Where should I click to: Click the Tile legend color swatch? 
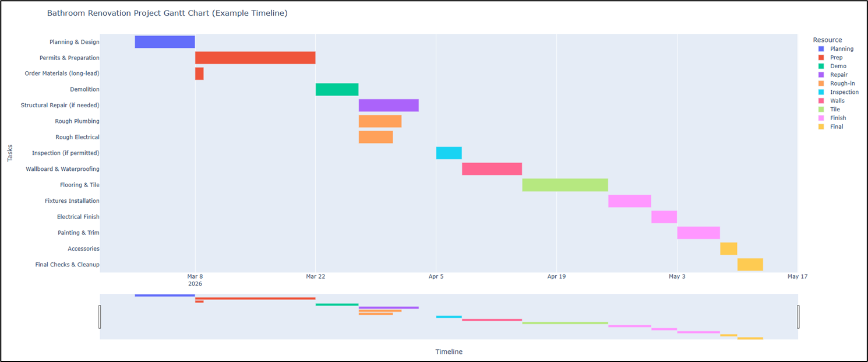coord(821,109)
